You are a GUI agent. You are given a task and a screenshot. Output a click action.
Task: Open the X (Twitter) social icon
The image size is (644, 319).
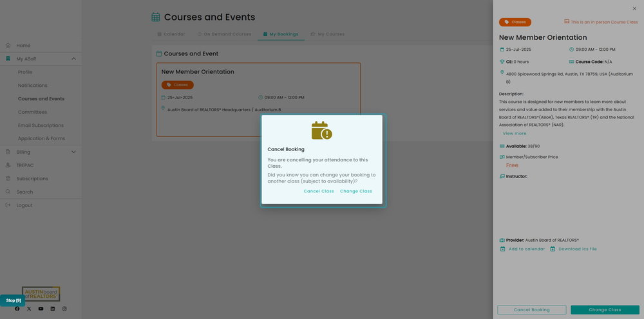pyautogui.click(x=29, y=309)
